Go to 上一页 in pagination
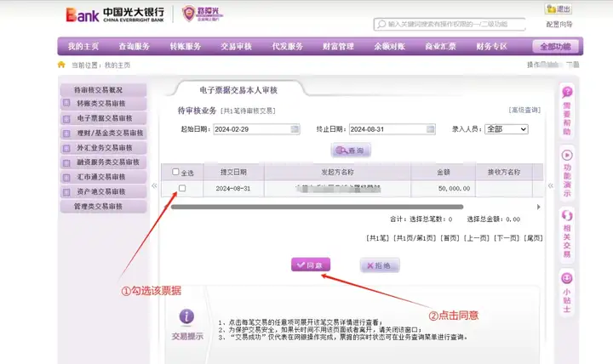 pyautogui.click(x=477, y=238)
